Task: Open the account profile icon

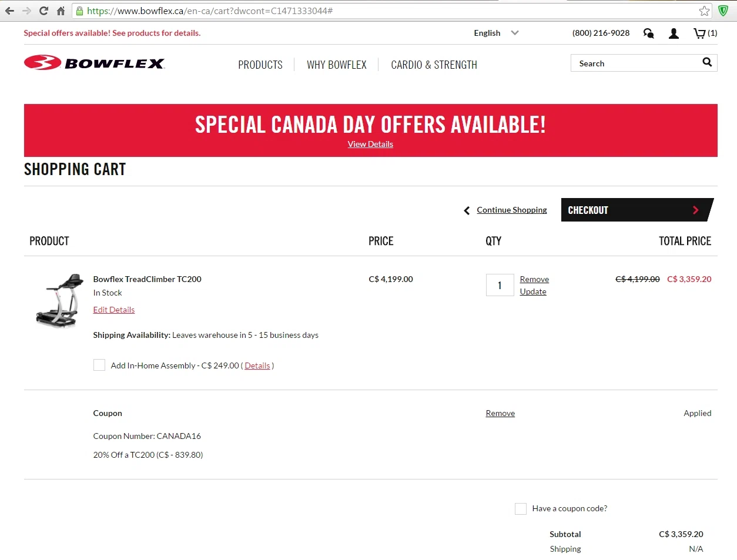Action: click(x=674, y=33)
